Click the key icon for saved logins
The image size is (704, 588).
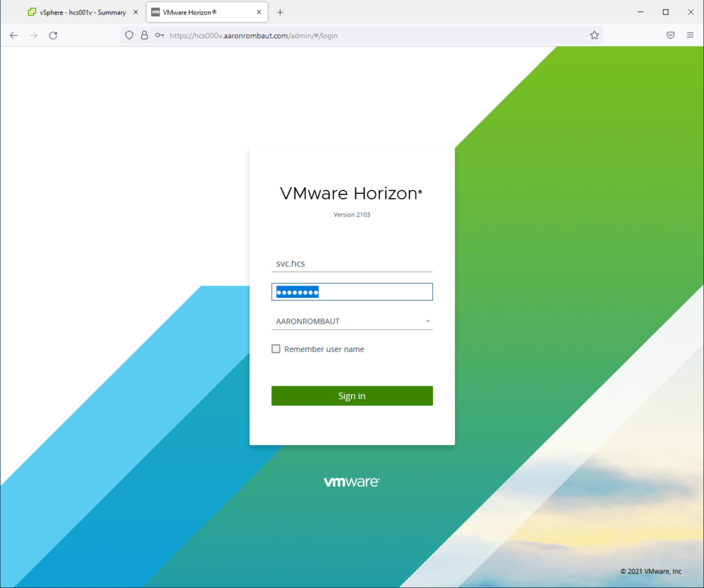pyautogui.click(x=159, y=35)
